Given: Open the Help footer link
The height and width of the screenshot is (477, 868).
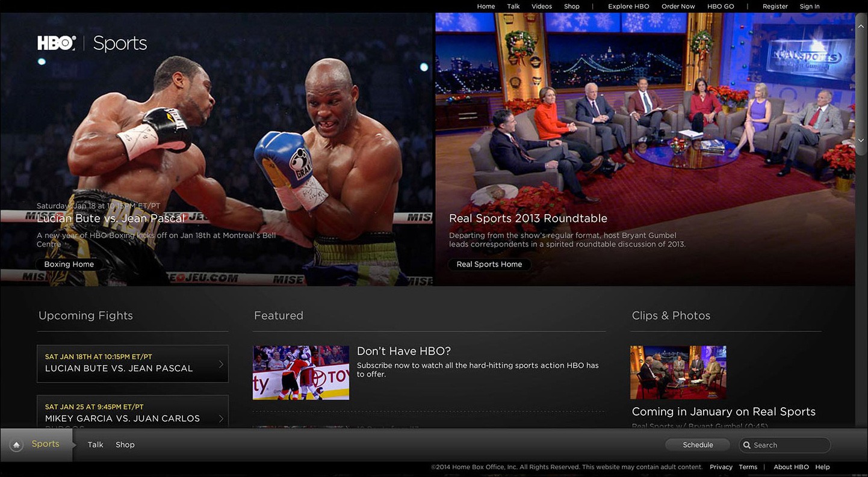Looking at the screenshot, I should coord(823,467).
